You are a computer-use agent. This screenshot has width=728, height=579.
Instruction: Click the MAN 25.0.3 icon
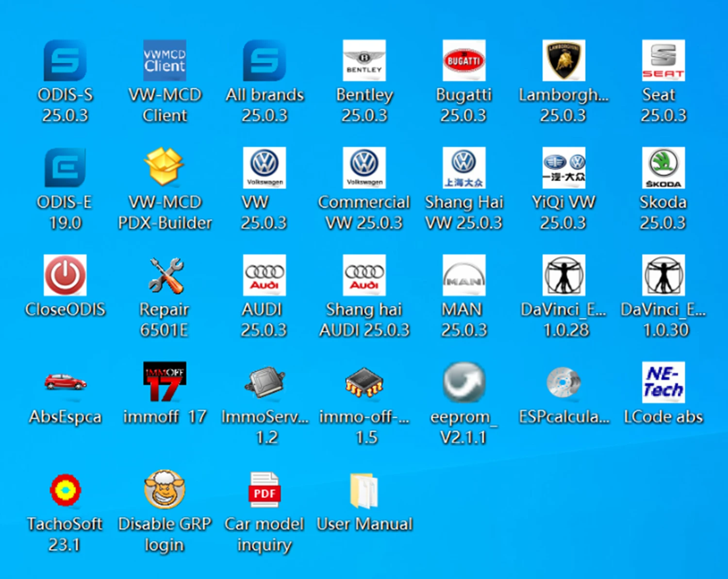point(464,275)
